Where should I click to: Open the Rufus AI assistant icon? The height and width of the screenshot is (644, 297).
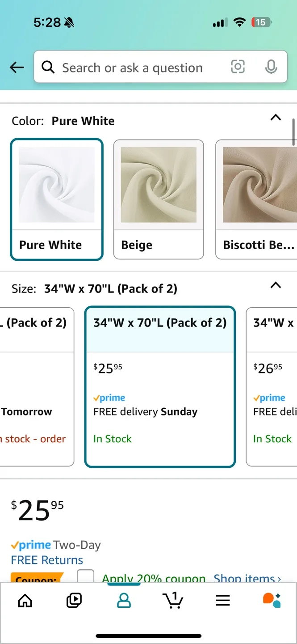[x=272, y=601]
